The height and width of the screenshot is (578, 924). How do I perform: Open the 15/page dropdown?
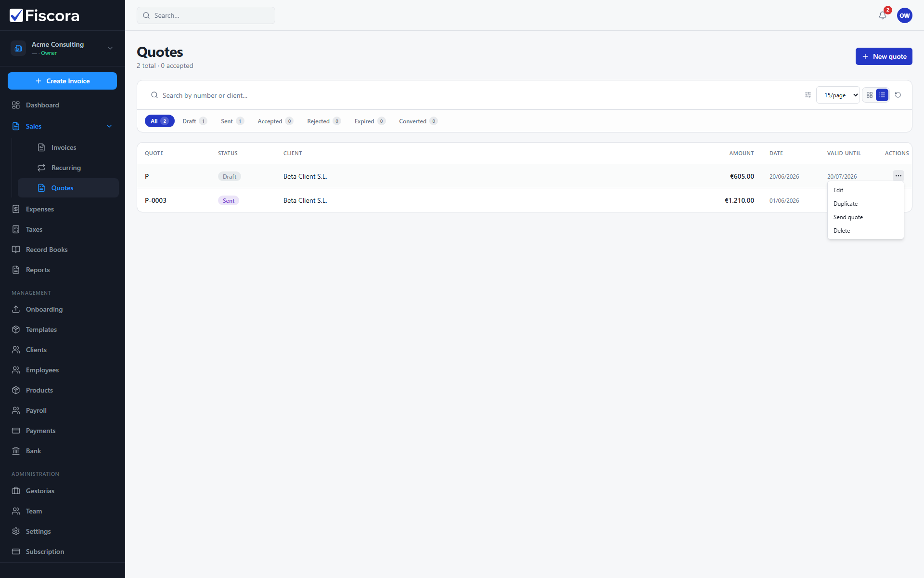[838, 95]
